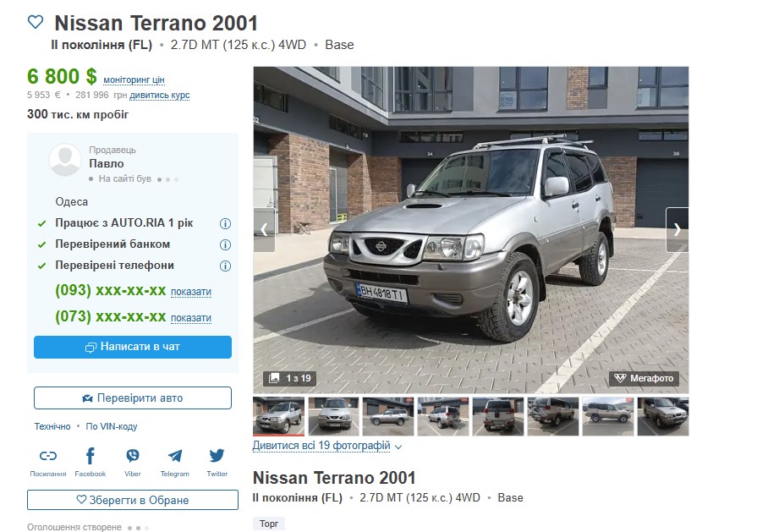Share listing via Facebook icon
The height and width of the screenshot is (532, 768).
click(91, 456)
